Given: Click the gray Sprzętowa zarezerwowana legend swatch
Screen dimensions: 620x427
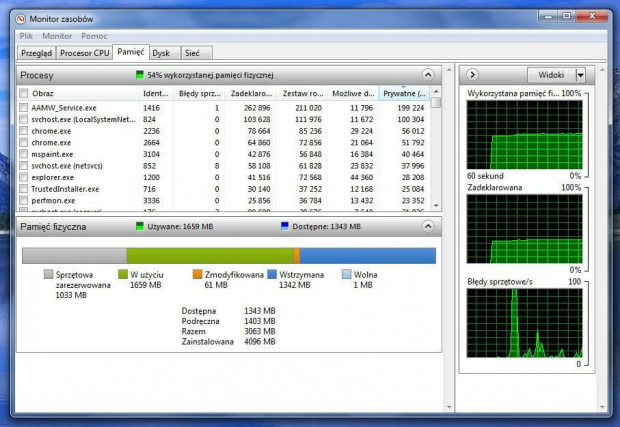Looking at the screenshot, I should pos(48,274).
